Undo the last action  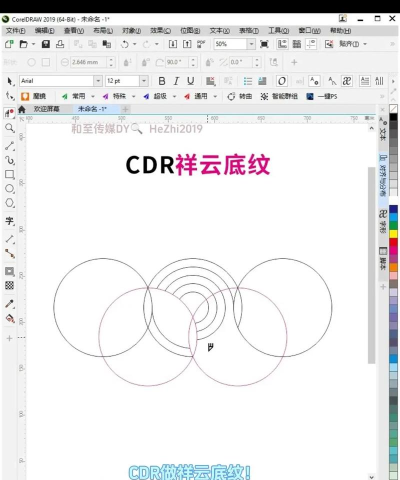coord(125,44)
